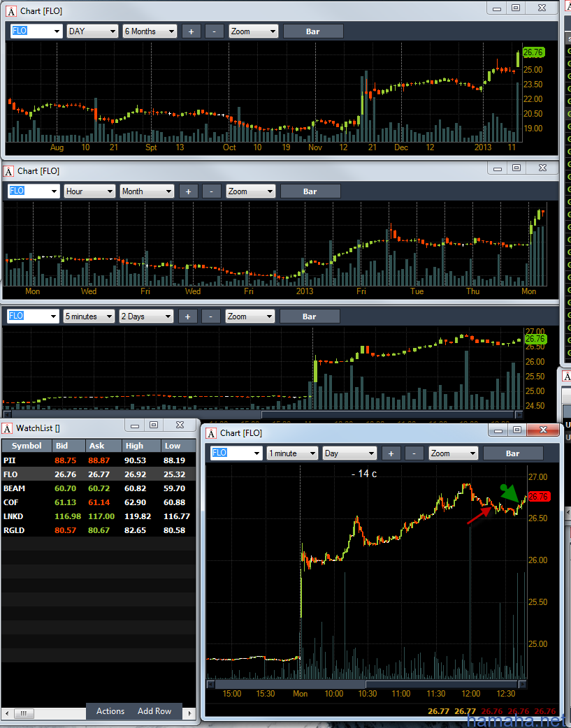The image size is (571, 728).
Task: Select PII row in WatchList
Action: pyautogui.click(x=99, y=460)
